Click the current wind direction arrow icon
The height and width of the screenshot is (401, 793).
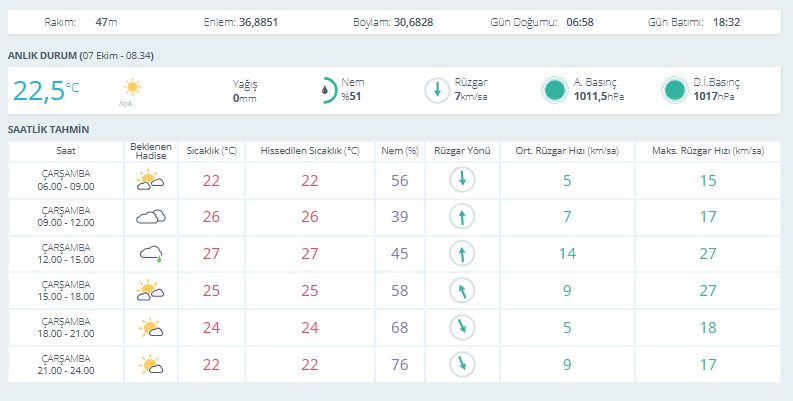(x=437, y=91)
